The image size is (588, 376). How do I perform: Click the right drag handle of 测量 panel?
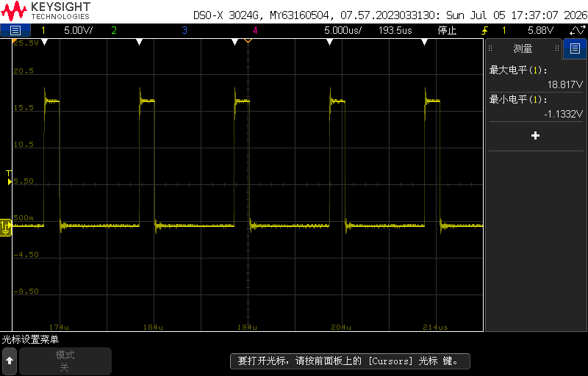557,48
